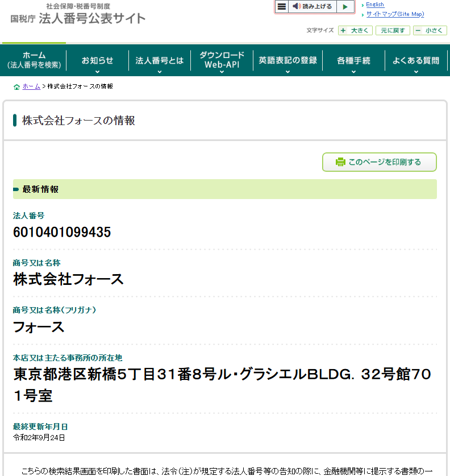Open the ダウンロード Web-API menu item
Screen dimensions: 450x476
coord(222,60)
